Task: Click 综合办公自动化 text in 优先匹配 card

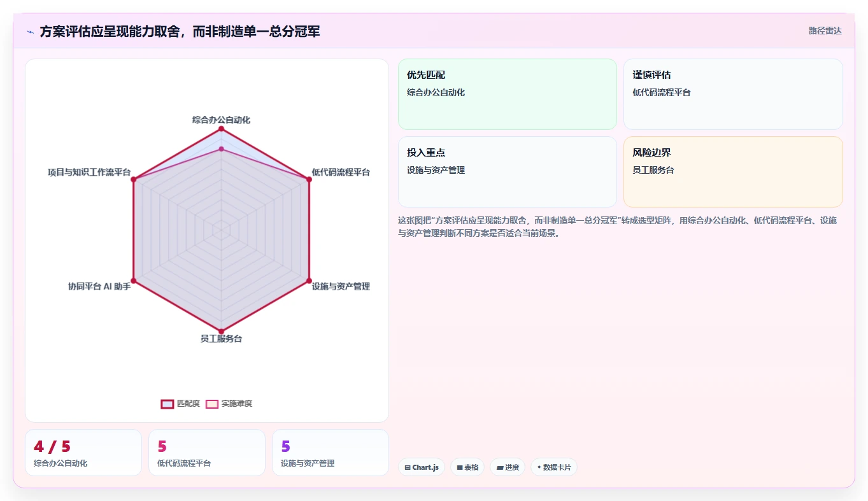Action: (x=436, y=92)
